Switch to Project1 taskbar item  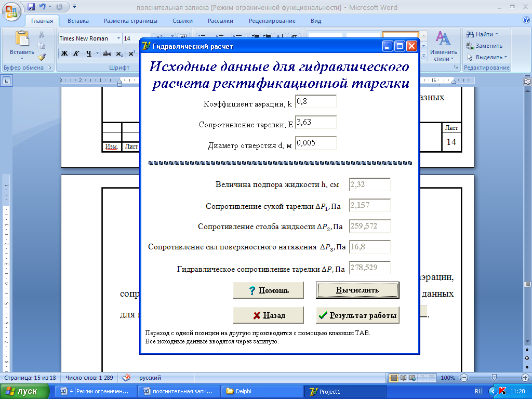point(345,391)
